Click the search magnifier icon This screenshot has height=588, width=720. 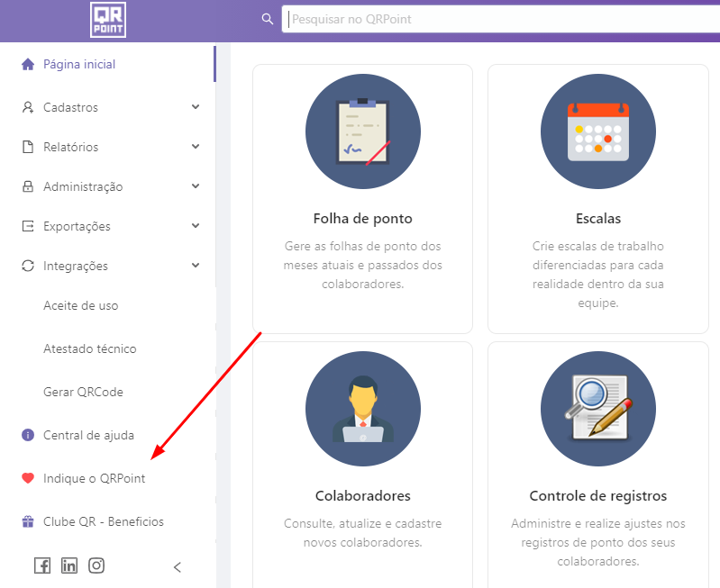tap(267, 19)
